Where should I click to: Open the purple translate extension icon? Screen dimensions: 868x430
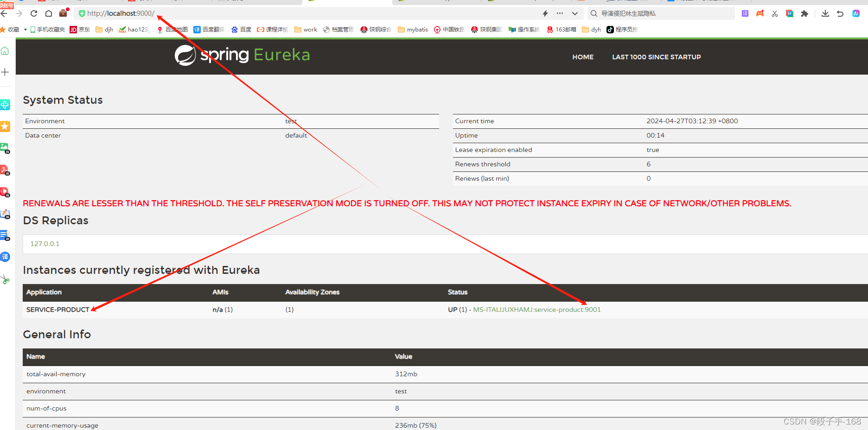pos(745,13)
